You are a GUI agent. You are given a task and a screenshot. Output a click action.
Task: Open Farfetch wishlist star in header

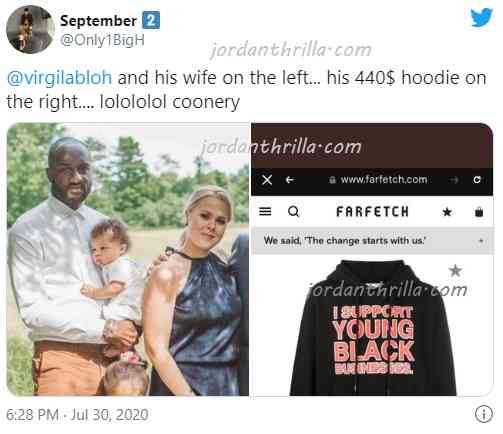click(x=447, y=212)
